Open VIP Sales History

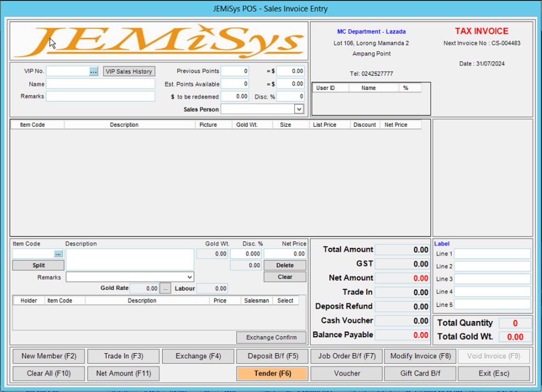pyautogui.click(x=129, y=71)
